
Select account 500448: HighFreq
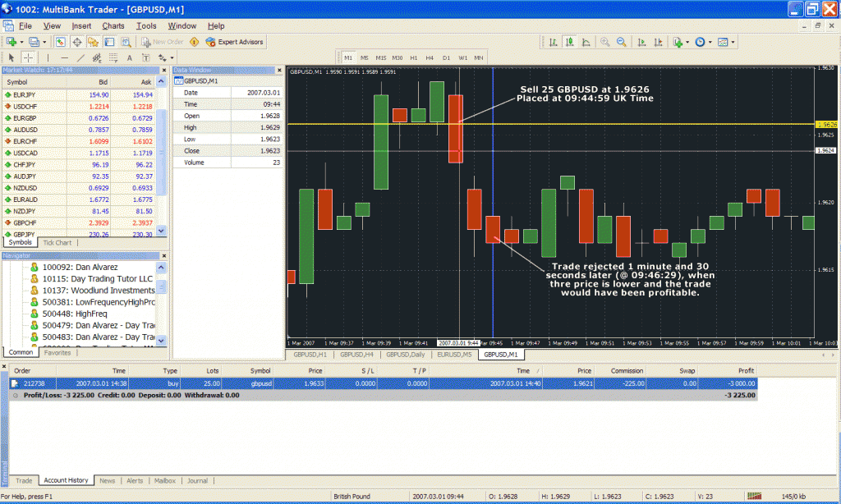[75, 314]
